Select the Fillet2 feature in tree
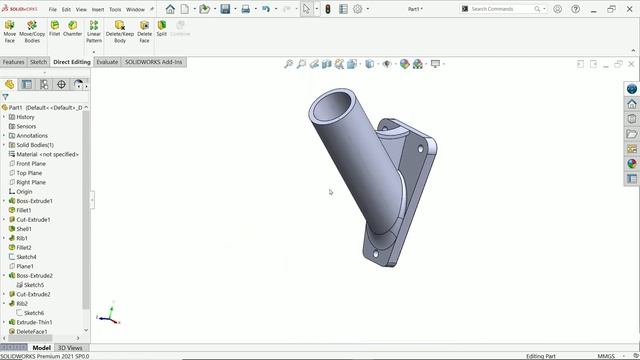Screen dimensions: 640x360 tap(24, 247)
